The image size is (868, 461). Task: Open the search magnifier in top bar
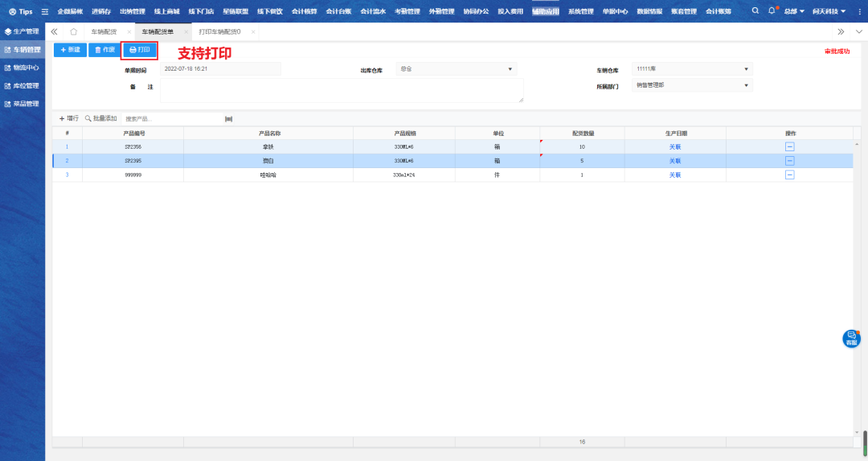click(x=755, y=11)
